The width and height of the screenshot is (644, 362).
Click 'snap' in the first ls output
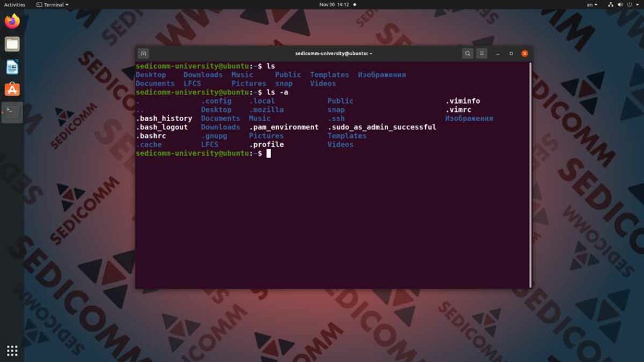[284, 84]
